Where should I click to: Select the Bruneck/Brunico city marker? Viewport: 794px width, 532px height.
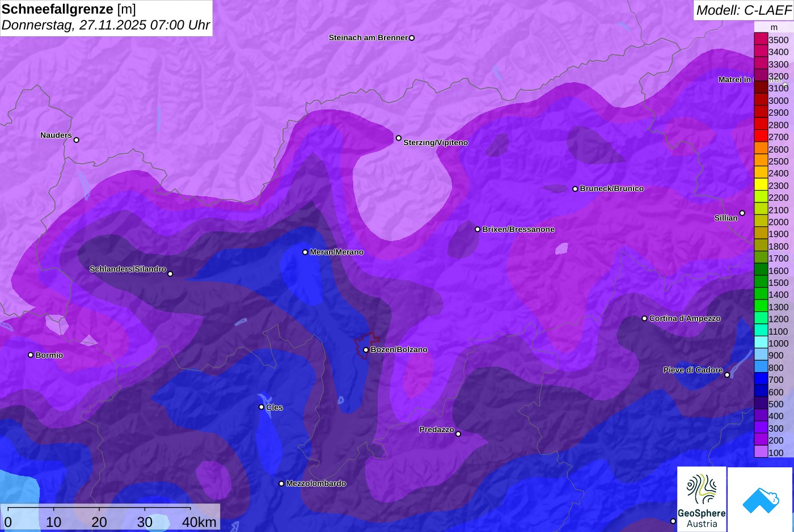click(575, 189)
